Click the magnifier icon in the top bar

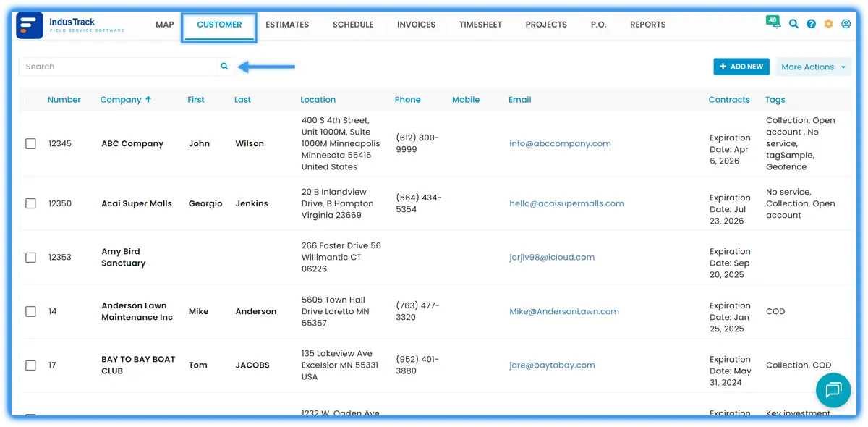793,24
